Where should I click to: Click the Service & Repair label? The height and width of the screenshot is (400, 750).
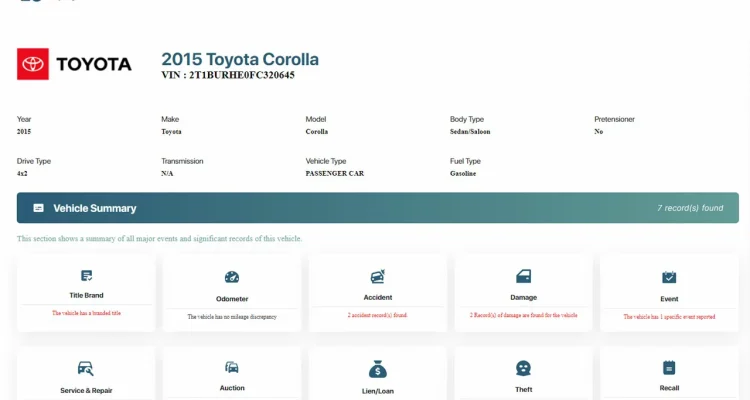pyautogui.click(x=86, y=390)
